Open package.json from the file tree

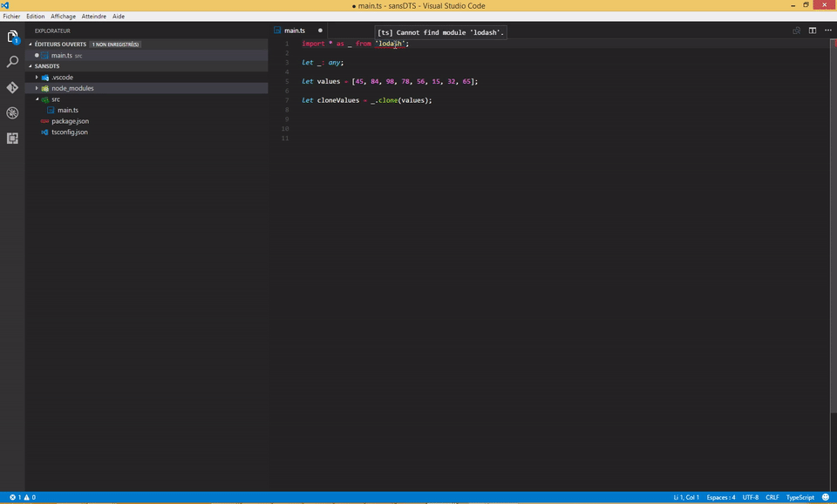pyautogui.click(x=70, y=121)
